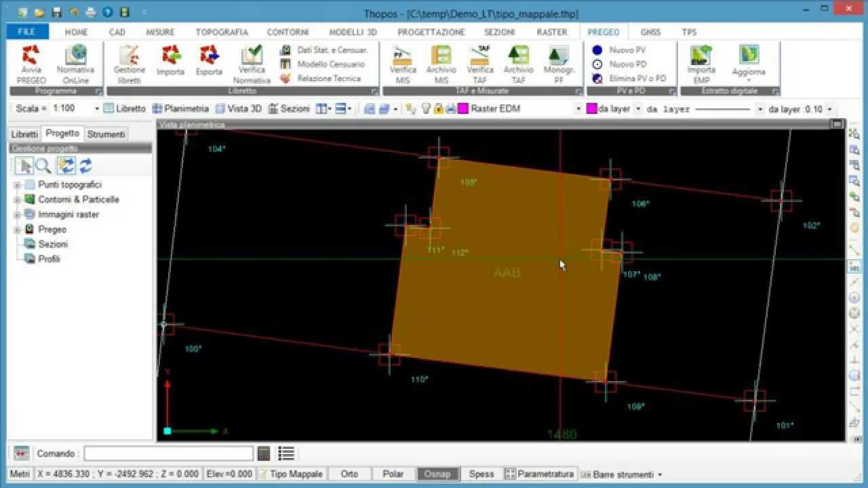Click the magenta Raster EDM layer color
Screen dimensions: 868x488
(463, 108)
